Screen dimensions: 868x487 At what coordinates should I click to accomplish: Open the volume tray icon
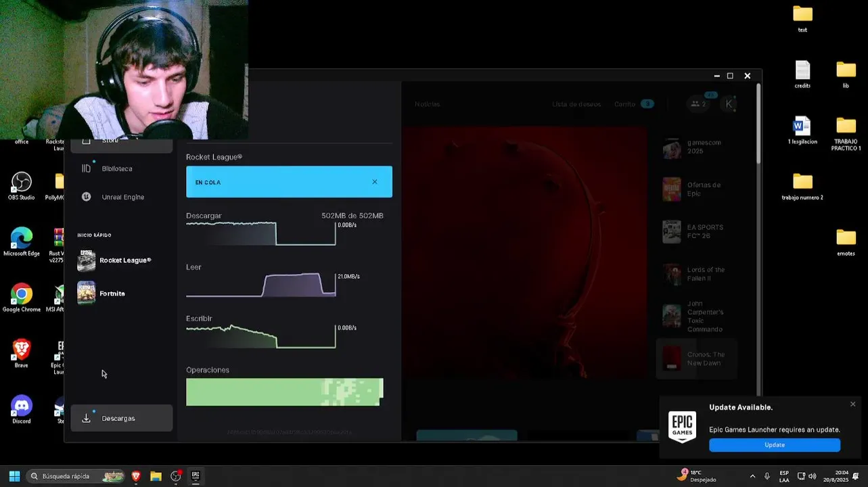(812, 476)
